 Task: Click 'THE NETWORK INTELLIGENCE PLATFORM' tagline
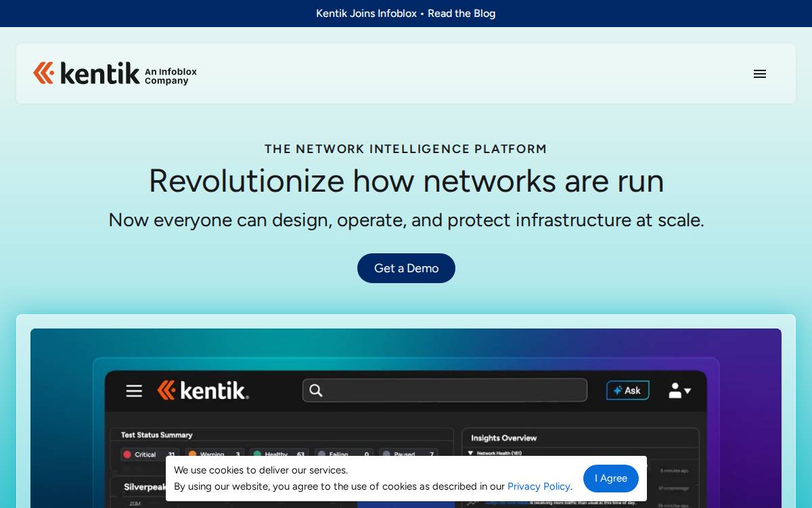406,149
